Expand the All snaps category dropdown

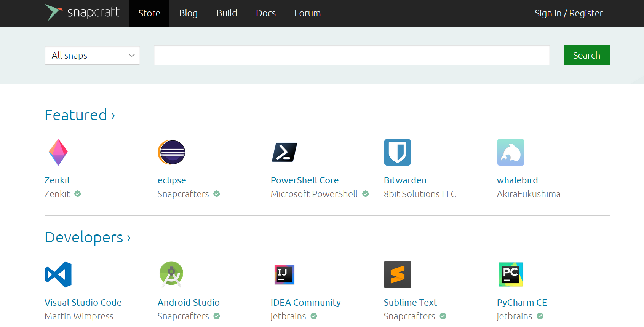pos(92,56)
